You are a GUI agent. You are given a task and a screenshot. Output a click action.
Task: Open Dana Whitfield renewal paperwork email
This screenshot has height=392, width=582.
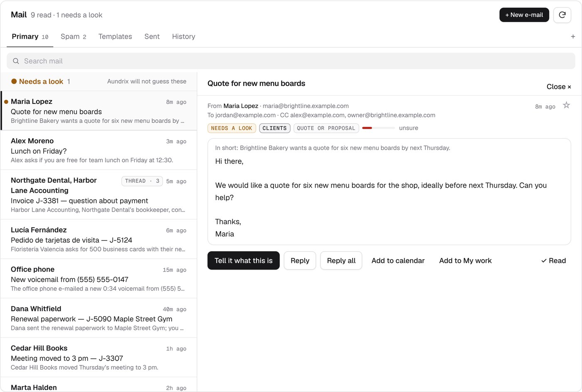[99, 318]
